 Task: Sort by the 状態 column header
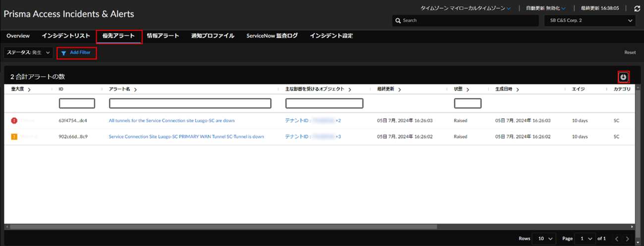(462, 90)
